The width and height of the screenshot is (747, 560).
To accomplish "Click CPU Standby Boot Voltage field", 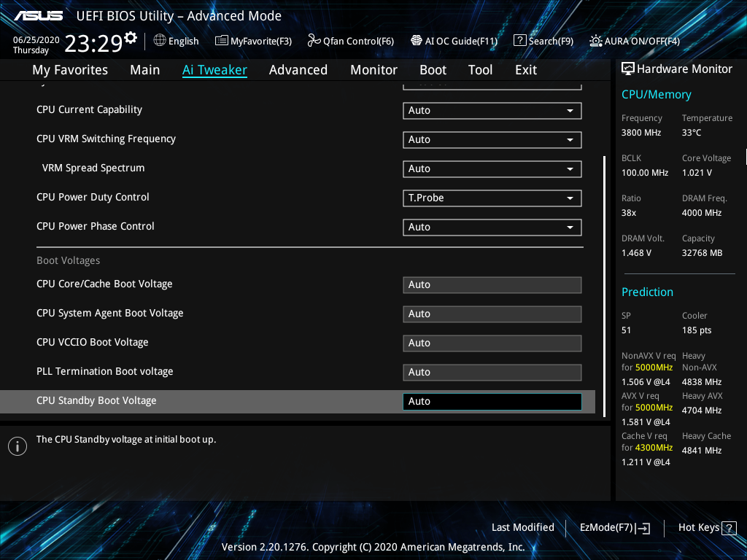I will [492, 402].
